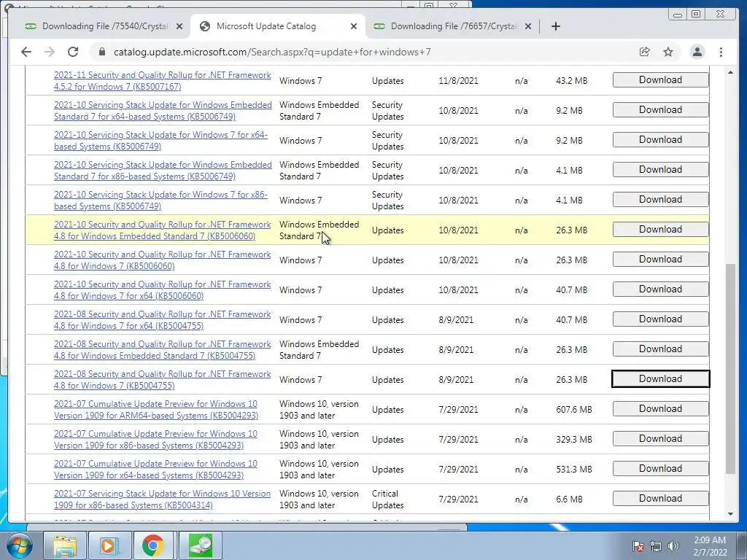Screen dimensions: 747x560
Task: Click the browser forward arrow
Action: 50,52
